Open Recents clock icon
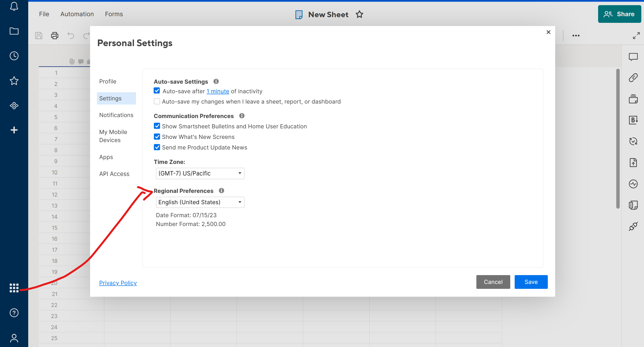This screenshot has width=644, height=347. click(x=14, y=56)
